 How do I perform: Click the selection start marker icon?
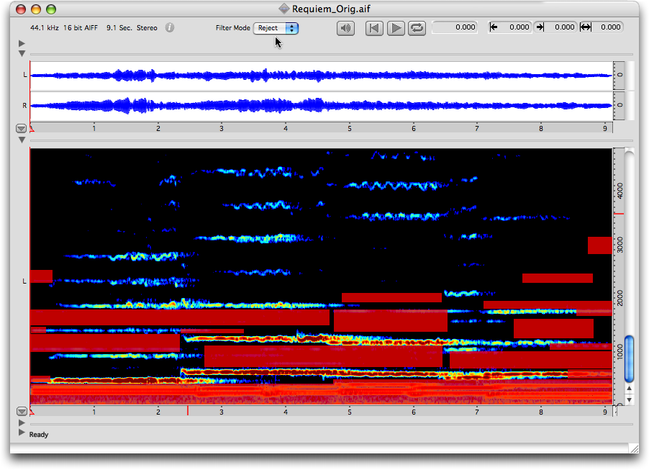pyautogui.click(x=493, y=28)
